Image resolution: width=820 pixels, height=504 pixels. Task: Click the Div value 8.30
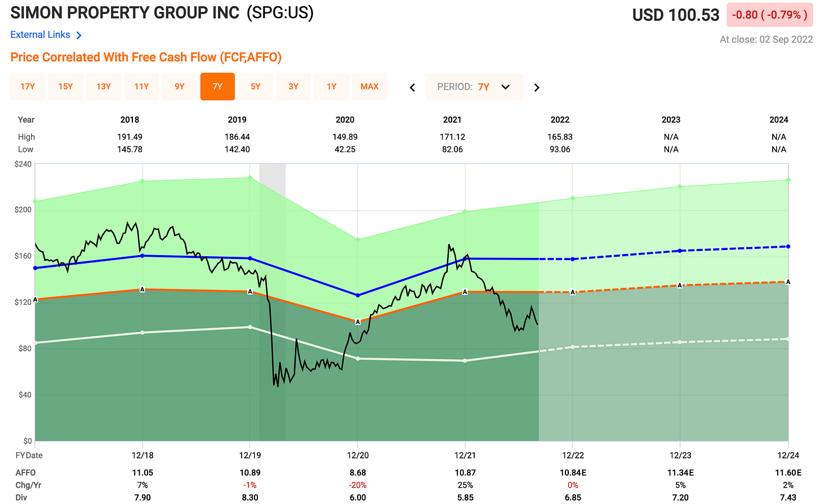click(250, 497)
